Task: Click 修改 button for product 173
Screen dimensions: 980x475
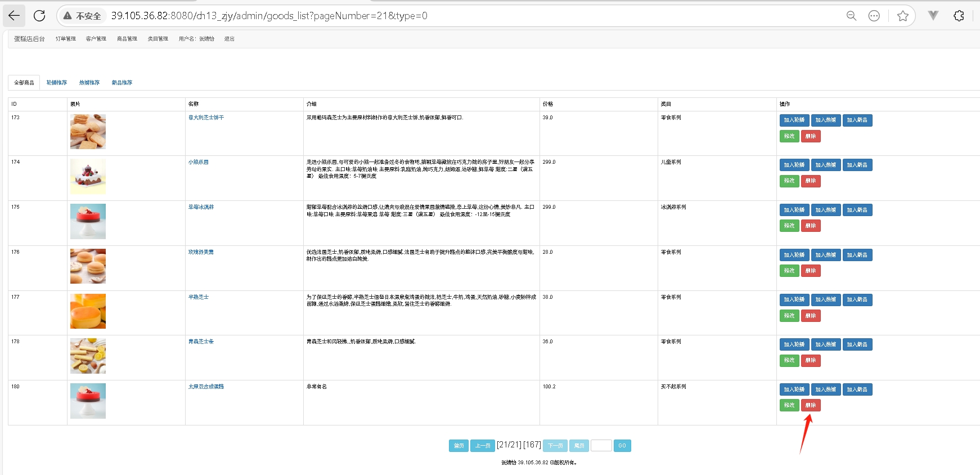Action: pos(789,136)
